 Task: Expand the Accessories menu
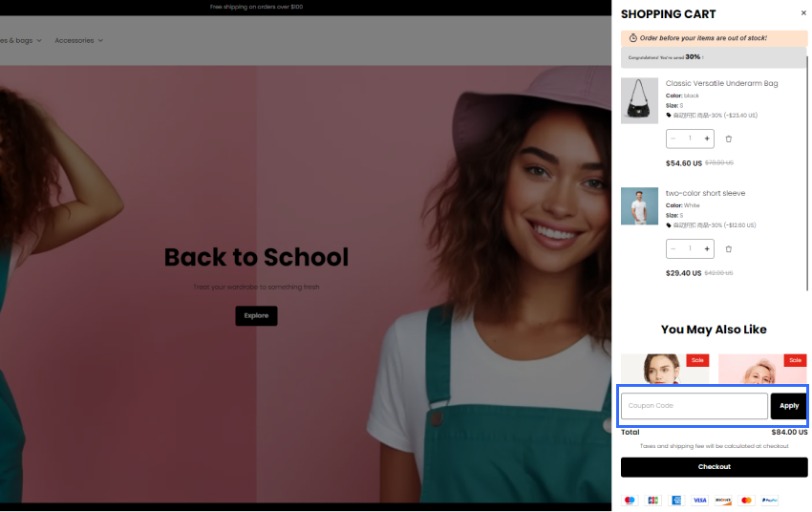point(78,40)
